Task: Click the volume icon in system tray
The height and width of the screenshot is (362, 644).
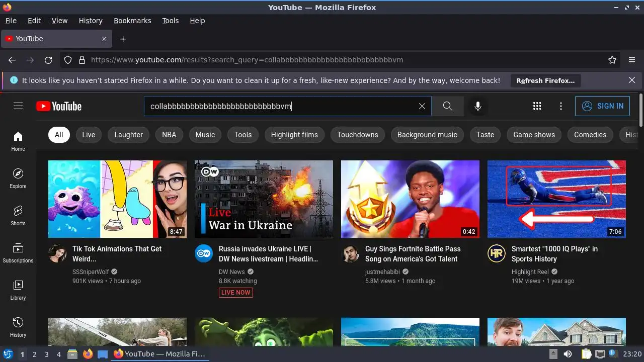Action: coord(568,354)
